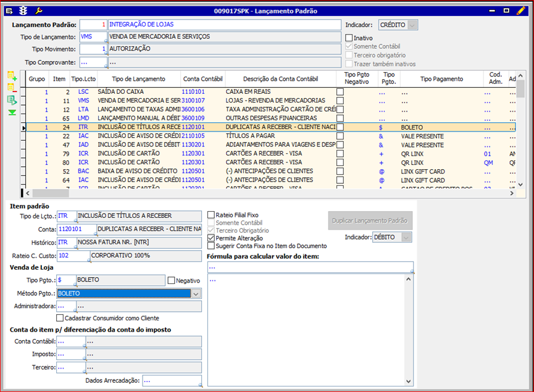Viewport: 534px width, 392px height.
Task: Click the list menu icon in title bar
Action: point(9,10)
